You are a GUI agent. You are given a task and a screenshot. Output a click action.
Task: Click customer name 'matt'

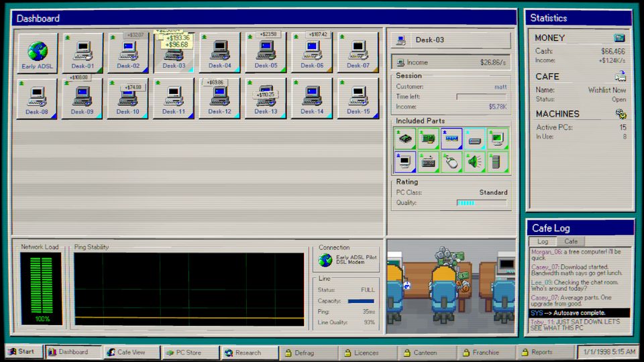point(500,86)
